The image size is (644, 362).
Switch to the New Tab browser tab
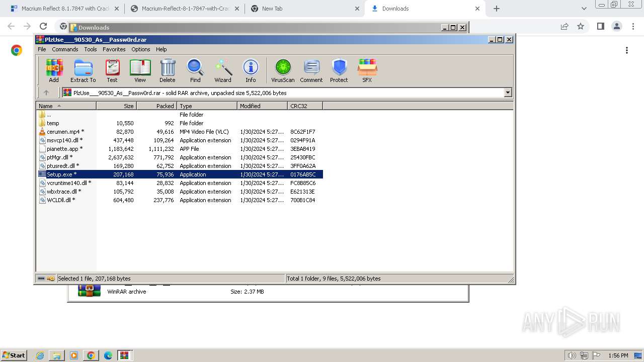pos(305,9)
